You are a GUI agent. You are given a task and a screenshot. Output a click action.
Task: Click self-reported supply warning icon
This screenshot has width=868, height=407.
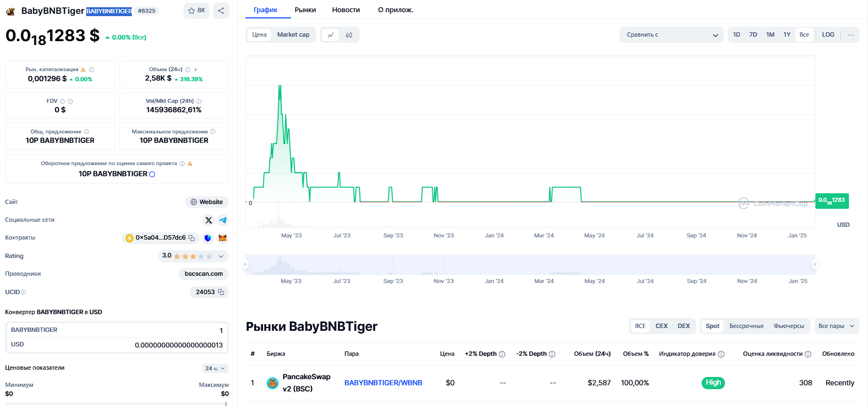[190, 163]
